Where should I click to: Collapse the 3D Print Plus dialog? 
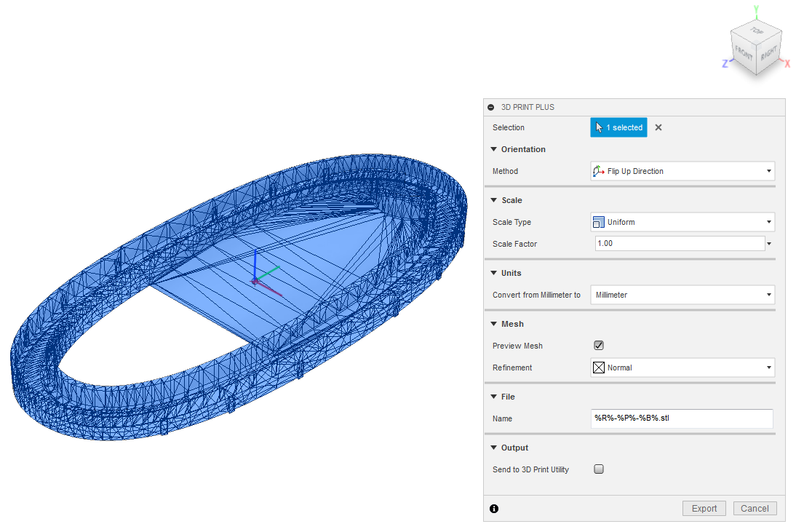pyautogui.click(x=490, y=107)
